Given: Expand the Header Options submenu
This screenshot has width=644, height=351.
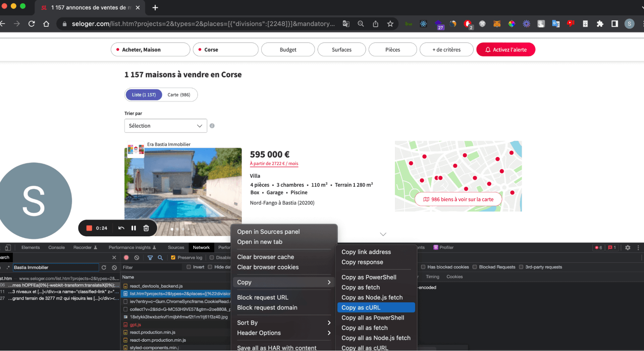Looking at the screenshot, I should tap(284, 333).
